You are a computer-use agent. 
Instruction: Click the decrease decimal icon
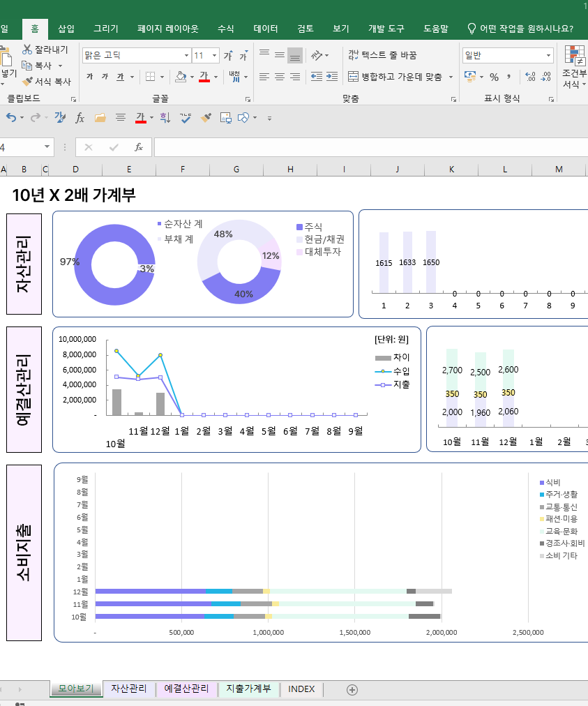pyautogui.click(x=545, y=77)
